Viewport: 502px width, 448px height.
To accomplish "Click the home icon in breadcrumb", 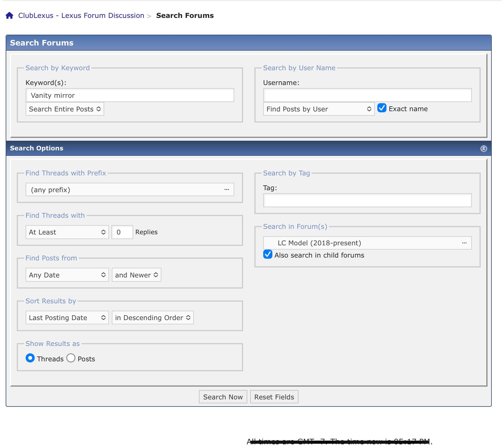I will pyautogui.click(x=10, y=15).
